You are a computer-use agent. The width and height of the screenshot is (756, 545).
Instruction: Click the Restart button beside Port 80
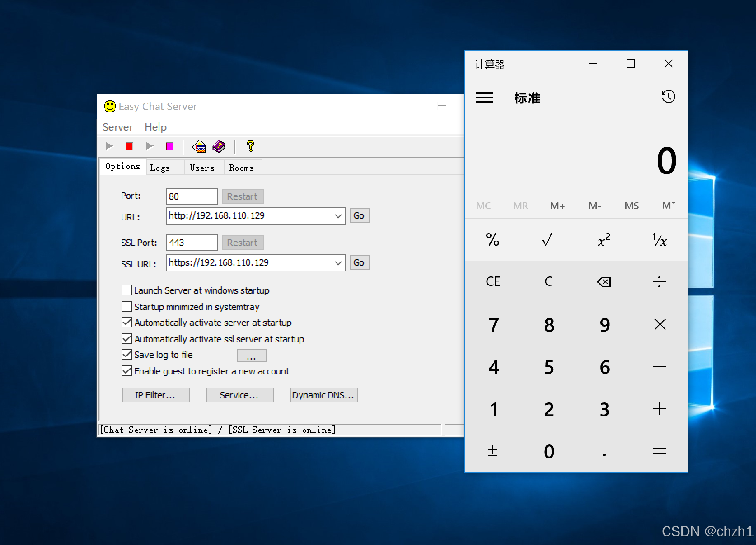coord(243,196)
